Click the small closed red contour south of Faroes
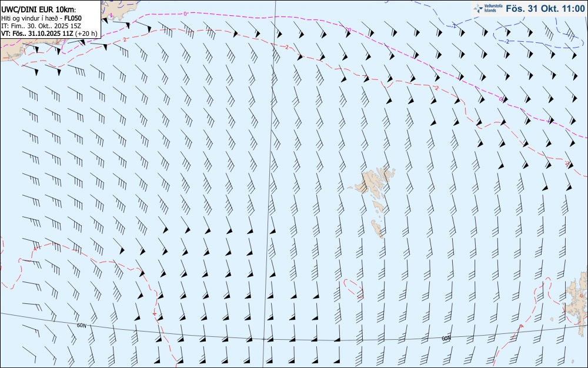 click(353, 288)
